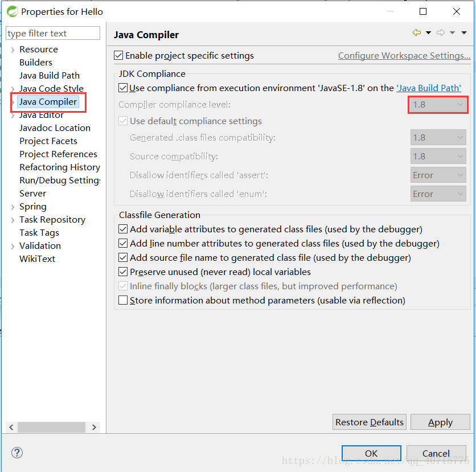Screen dimensions: 476x472
Task: Open forward history dropdown arrow
Action: [452, 33]
